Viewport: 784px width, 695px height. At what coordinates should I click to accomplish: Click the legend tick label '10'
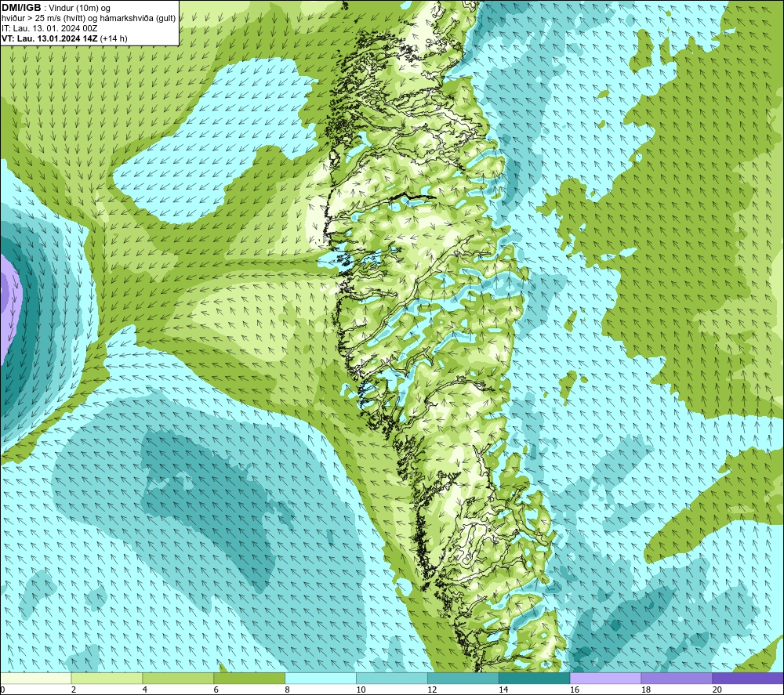pos(361,690)
